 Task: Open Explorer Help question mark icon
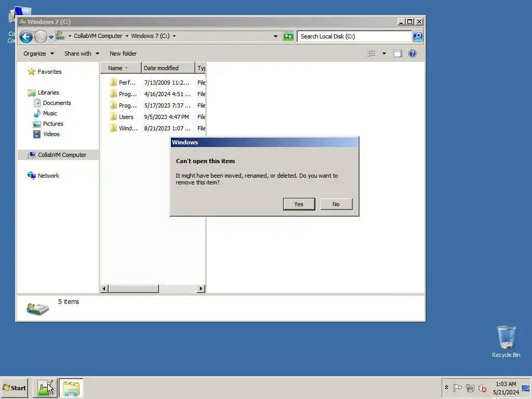[412, 54]
